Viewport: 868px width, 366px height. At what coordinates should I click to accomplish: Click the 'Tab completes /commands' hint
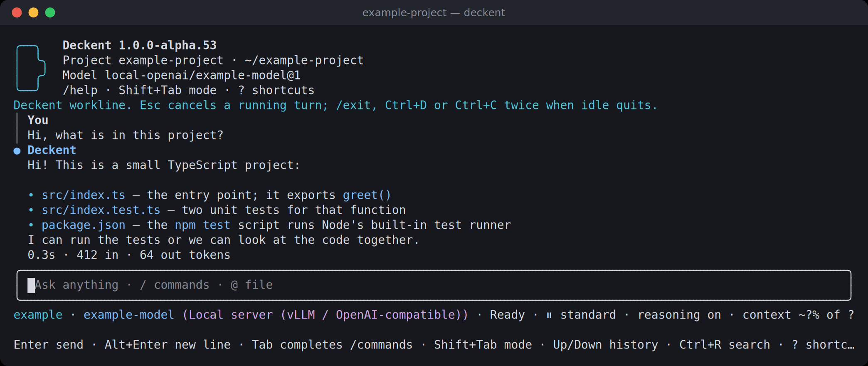point(332,345)
